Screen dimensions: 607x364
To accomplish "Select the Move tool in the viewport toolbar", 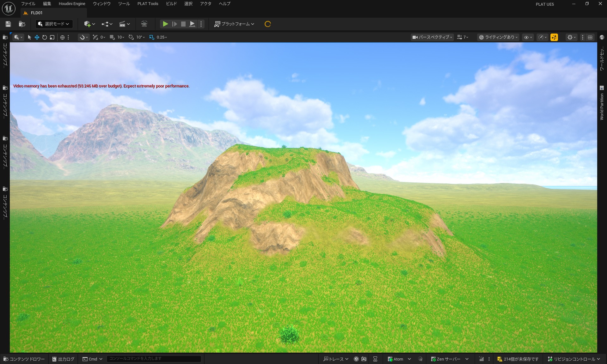I will point(37,37).
